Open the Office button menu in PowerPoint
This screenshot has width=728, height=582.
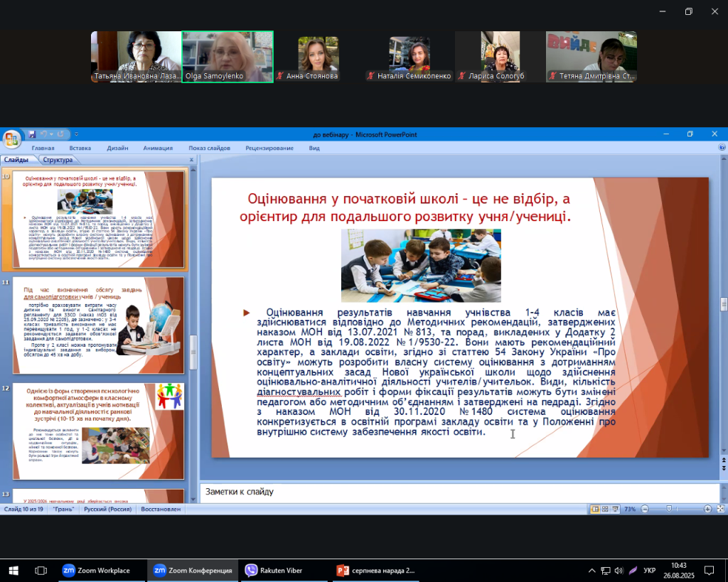pyautogui.click(x=11, y=139)
